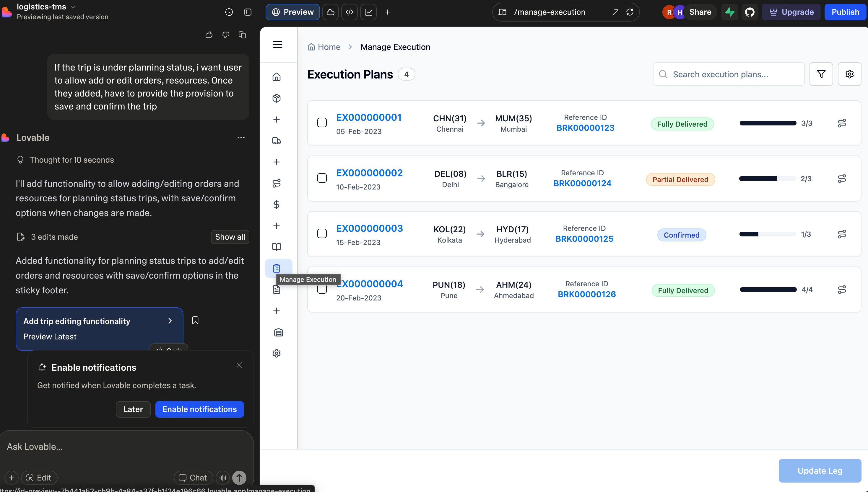
Task: Switch to the Preview tab
Action: pyautogui.click(x=292, y=12)
